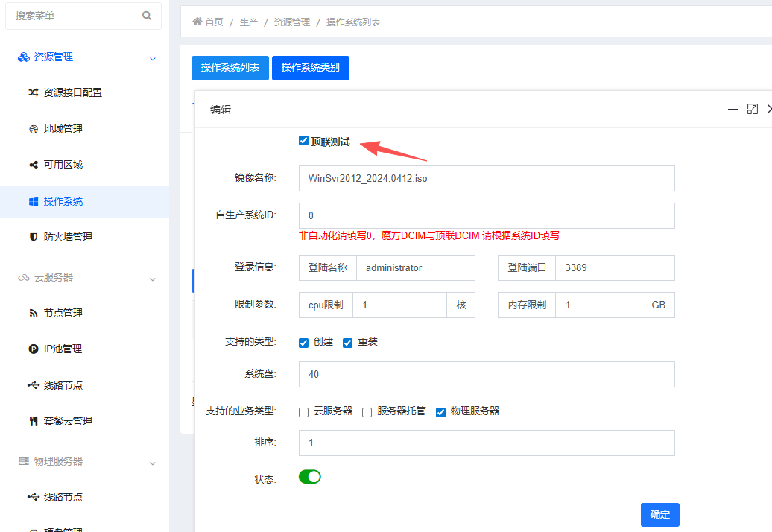772x532 pixels.
Task: Click the share icon beside 可用区域
Action: click(34, 165)
